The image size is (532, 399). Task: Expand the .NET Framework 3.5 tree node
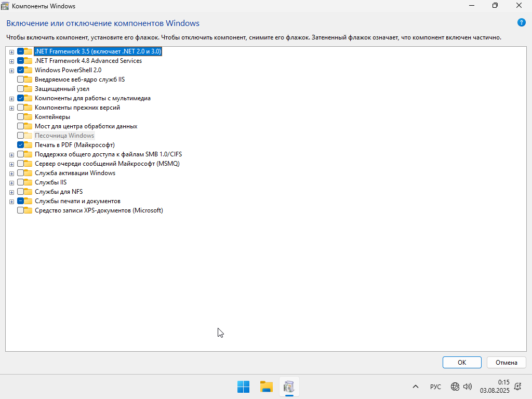[11, 52]
